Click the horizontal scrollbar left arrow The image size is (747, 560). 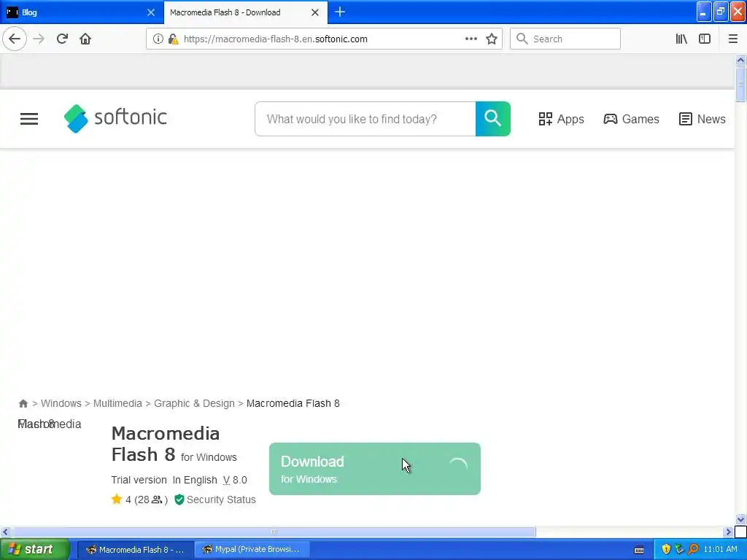tap(5, 532)
